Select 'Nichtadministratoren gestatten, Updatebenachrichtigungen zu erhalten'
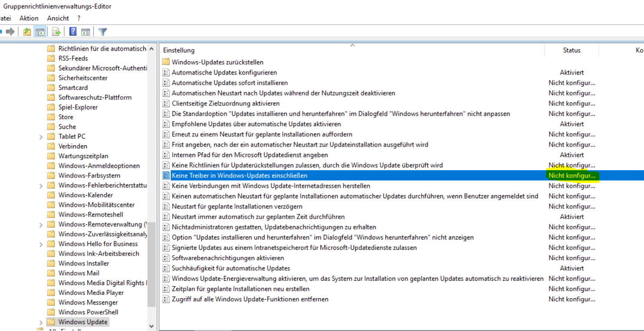 point(274,227)
